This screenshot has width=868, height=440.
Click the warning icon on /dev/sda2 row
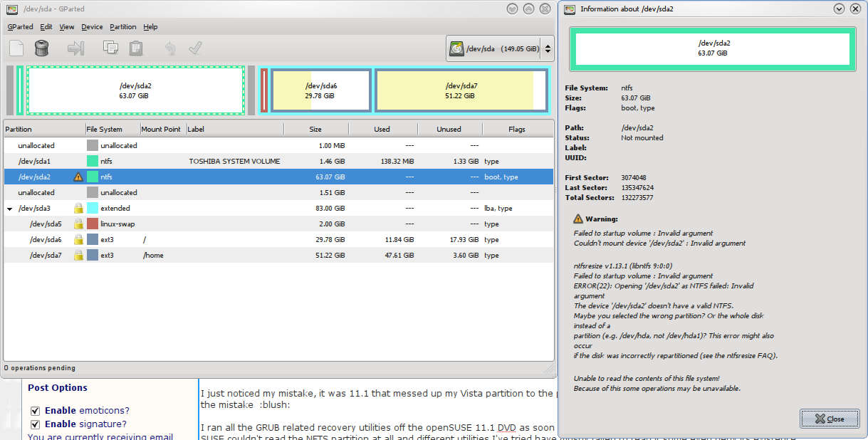78,177
